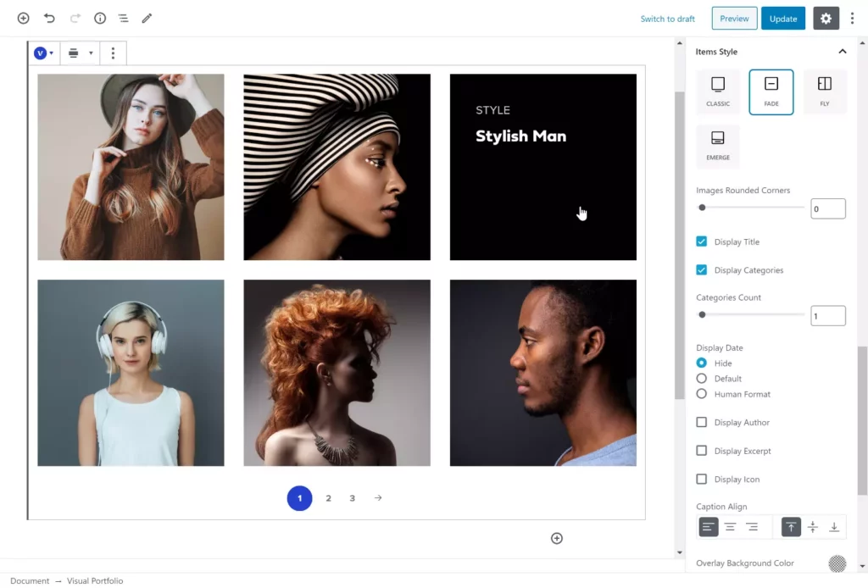Select Human Format date option
The width and height of the screenshot is (868, 588).
(x=702, y=394)
